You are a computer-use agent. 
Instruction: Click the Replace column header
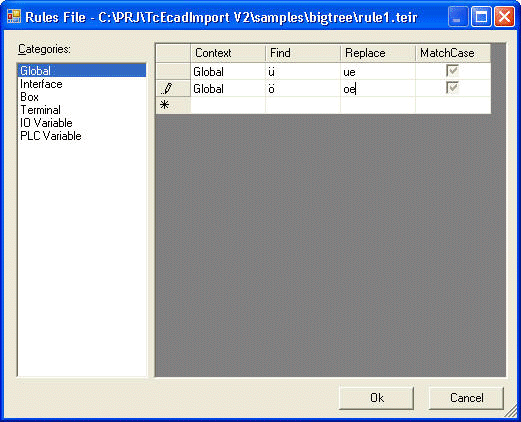pos(378,53)
